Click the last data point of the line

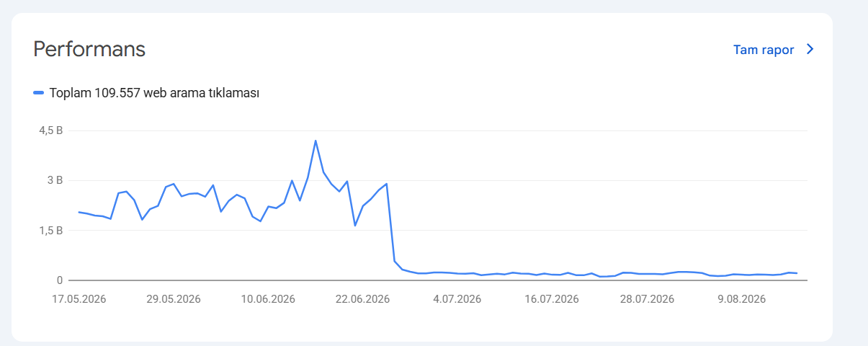pos(797,273)
